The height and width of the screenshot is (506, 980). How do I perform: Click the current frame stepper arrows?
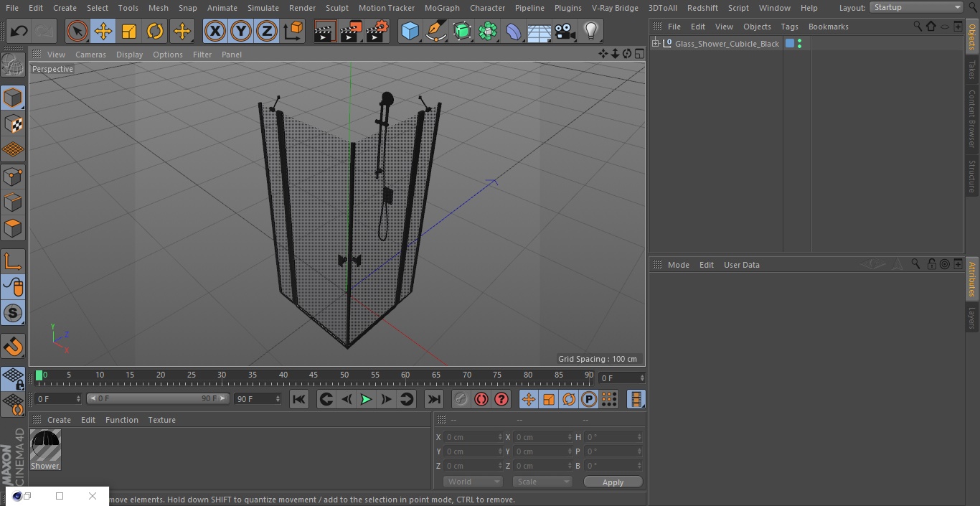click(642, 378)
